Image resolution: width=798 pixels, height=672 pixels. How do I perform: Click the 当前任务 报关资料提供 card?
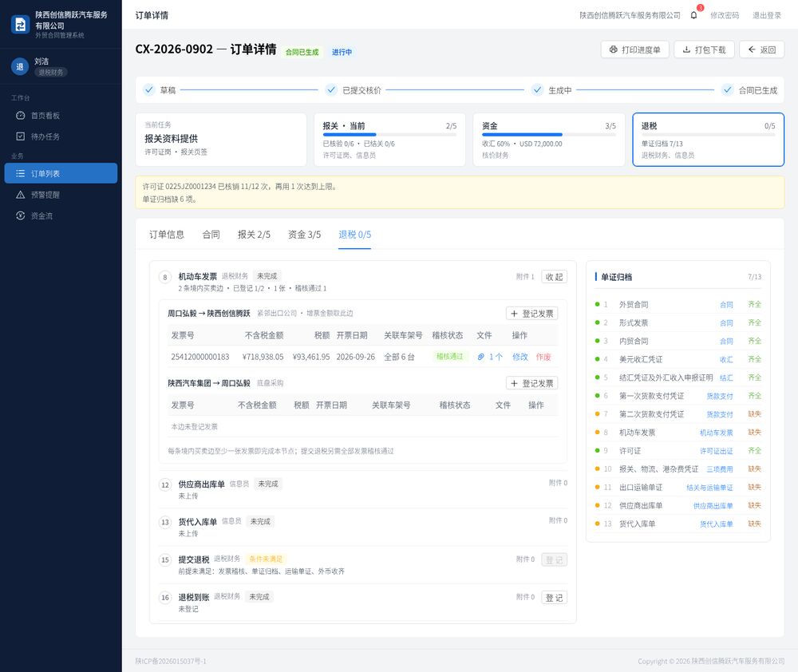tap(221, 140)
